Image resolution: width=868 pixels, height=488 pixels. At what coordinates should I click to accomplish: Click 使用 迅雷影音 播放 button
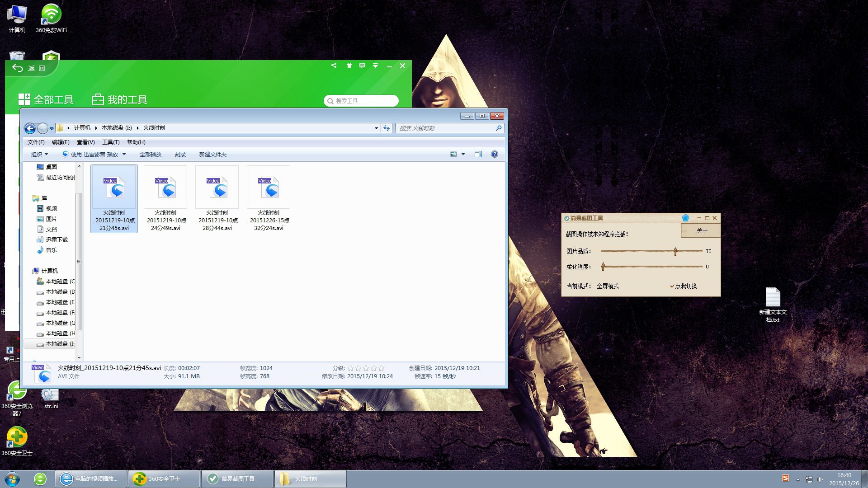(x=90, y=155)
